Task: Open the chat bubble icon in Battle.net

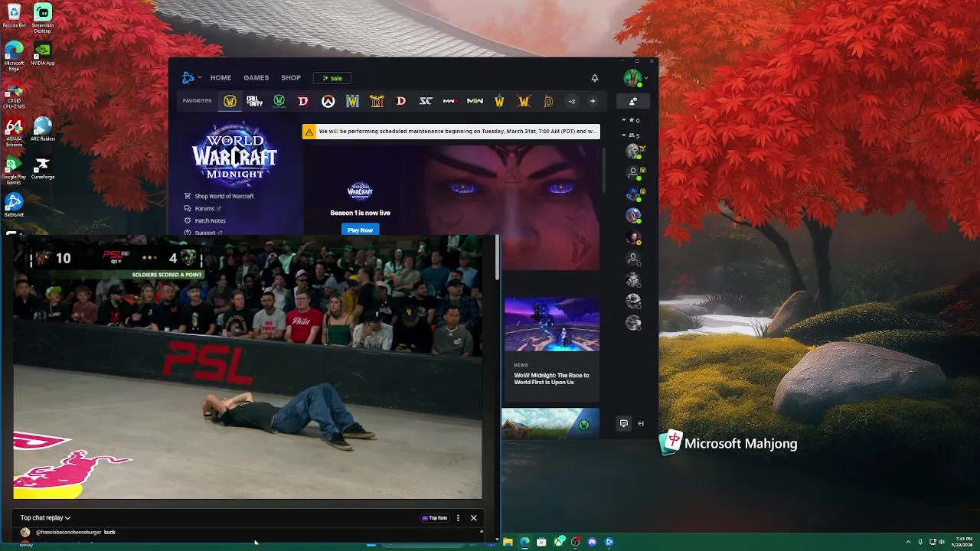Action: coord(624,423)
